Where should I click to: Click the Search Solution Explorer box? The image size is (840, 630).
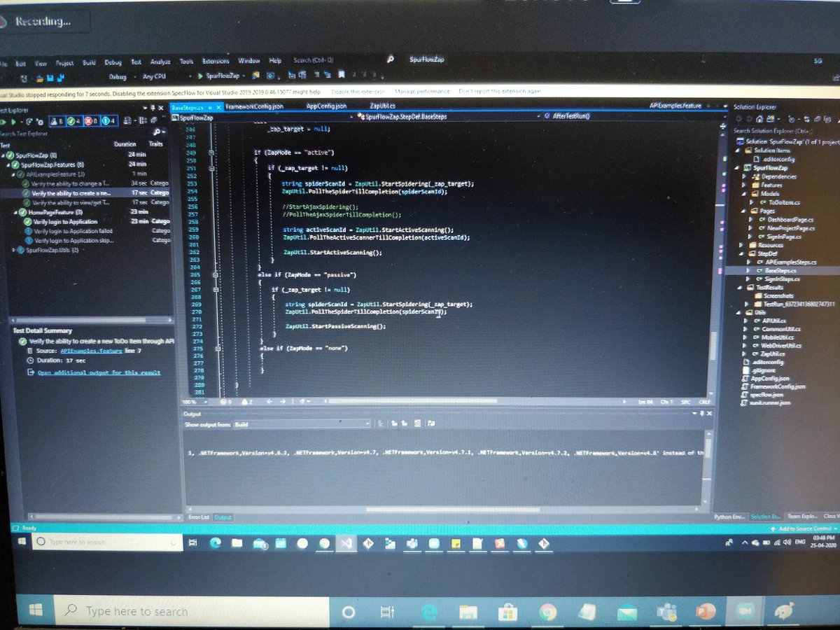click(x=784, y=130)
